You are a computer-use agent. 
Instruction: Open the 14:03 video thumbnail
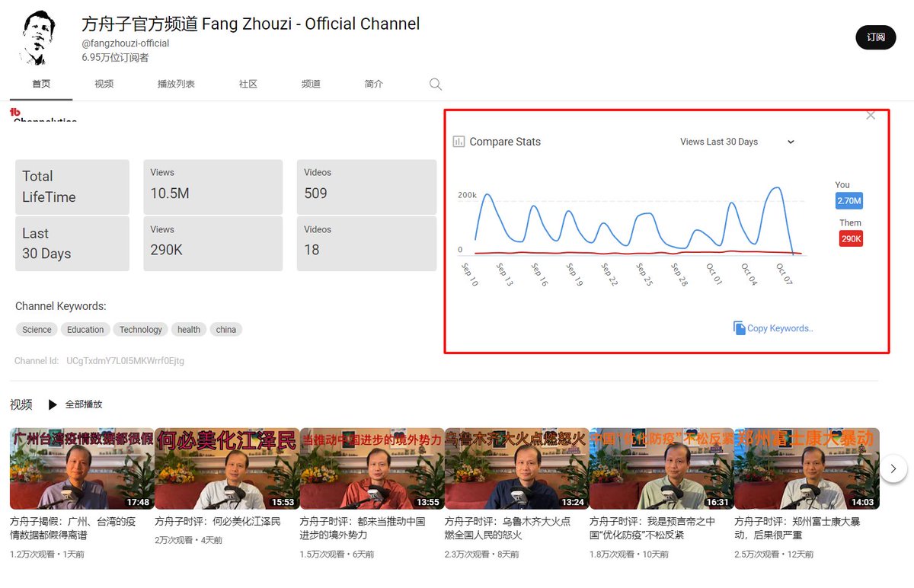[x=807, y=468]
